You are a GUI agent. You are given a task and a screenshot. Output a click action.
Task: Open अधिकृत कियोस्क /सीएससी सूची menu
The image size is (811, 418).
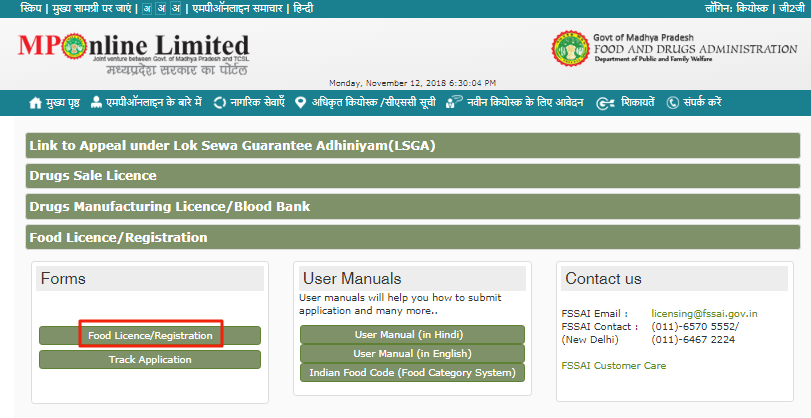tap(373, 102)
